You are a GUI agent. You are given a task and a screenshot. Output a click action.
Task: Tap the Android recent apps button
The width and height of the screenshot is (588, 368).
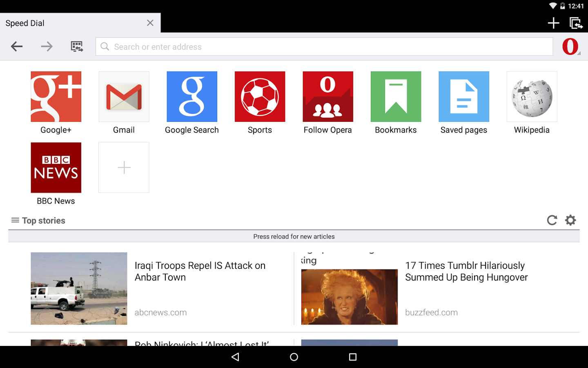coord(353,357)
